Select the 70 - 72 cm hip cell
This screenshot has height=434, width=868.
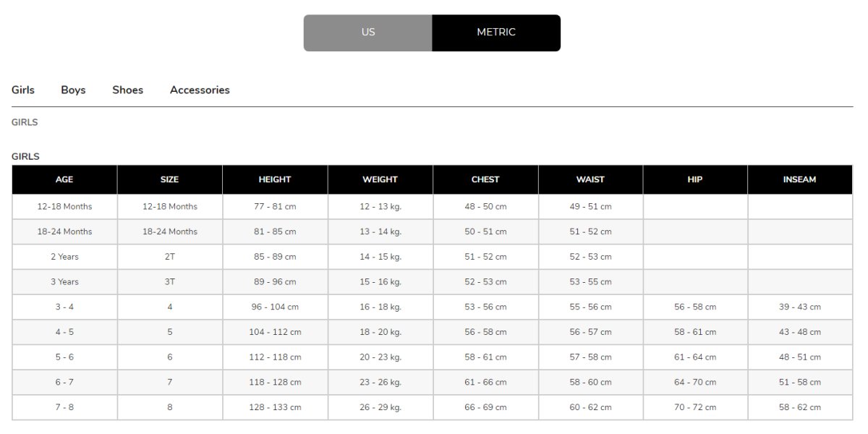coord(695,407)
